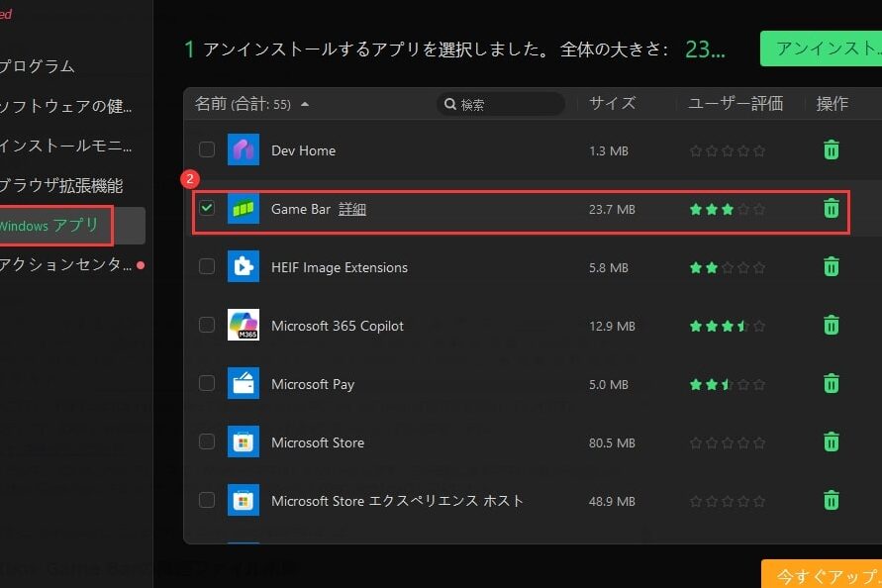882x588 pixels.
Task: Click the Microsoft Store app icon
Action: point(243,442)
